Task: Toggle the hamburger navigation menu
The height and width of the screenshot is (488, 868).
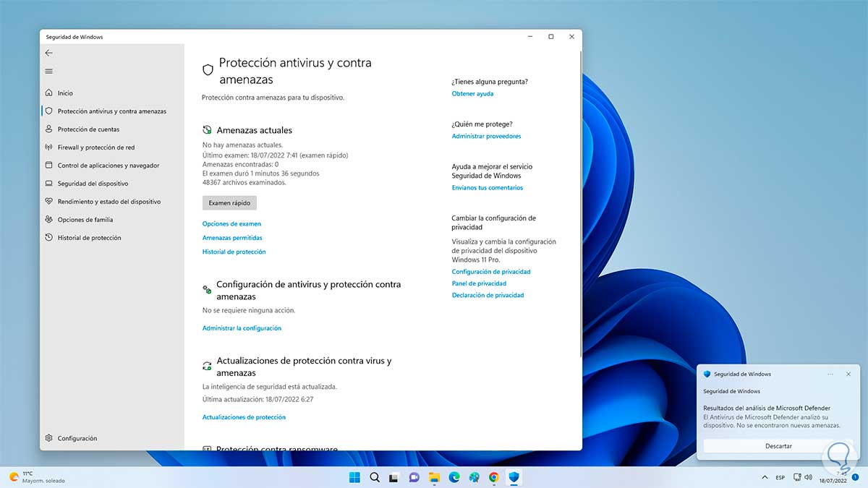Action: click(48, 71)
